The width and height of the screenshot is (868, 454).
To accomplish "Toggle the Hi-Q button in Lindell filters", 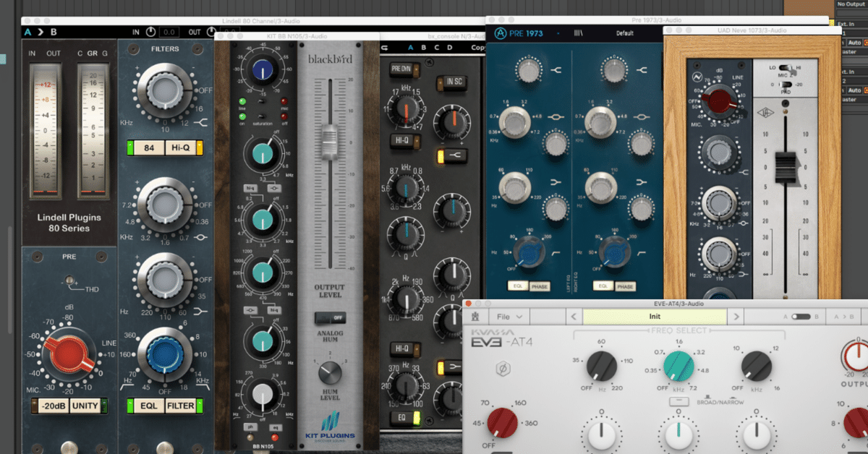I will point(180,149).
